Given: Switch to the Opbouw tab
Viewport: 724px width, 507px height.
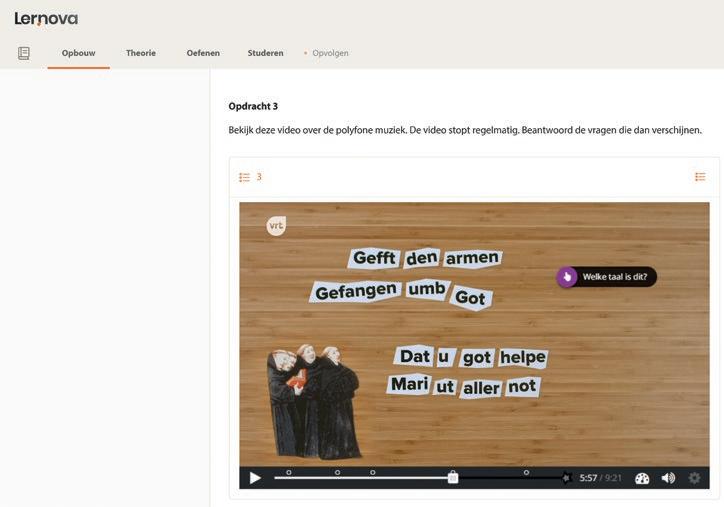Looking at the screenshot, I should tap(78, 53).
